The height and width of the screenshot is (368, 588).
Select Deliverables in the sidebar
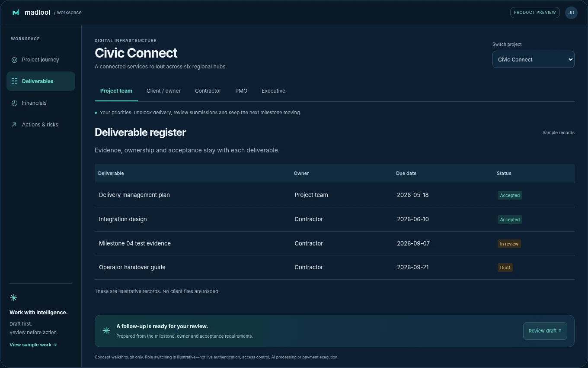(x=41, y=81)
